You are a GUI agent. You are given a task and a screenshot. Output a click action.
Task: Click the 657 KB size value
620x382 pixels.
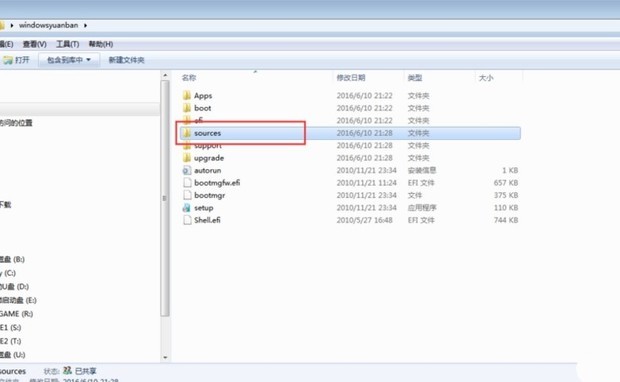(506, 183)
